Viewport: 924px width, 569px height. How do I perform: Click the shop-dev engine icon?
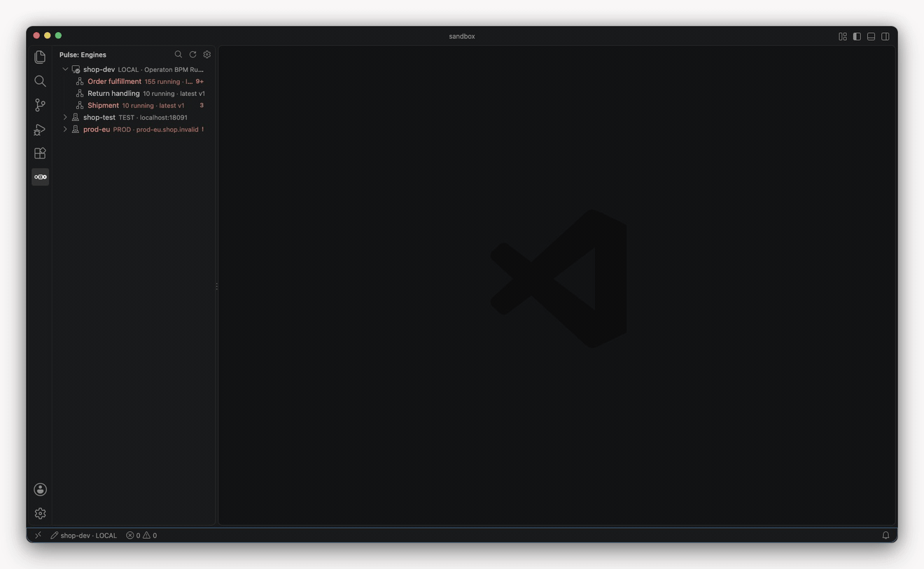76,69
